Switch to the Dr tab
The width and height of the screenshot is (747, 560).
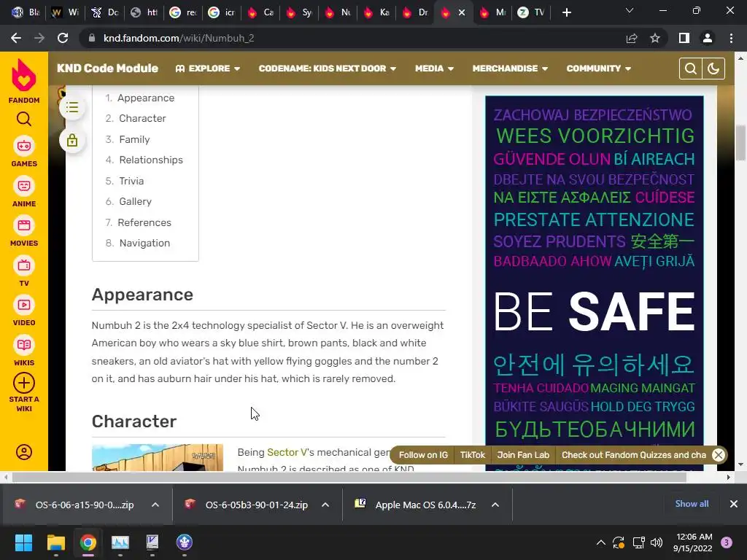[x=415, y=12]
